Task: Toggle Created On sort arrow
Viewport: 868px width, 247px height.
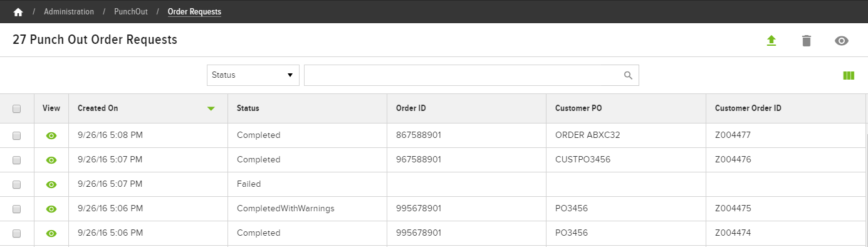Action: [211, 108]
